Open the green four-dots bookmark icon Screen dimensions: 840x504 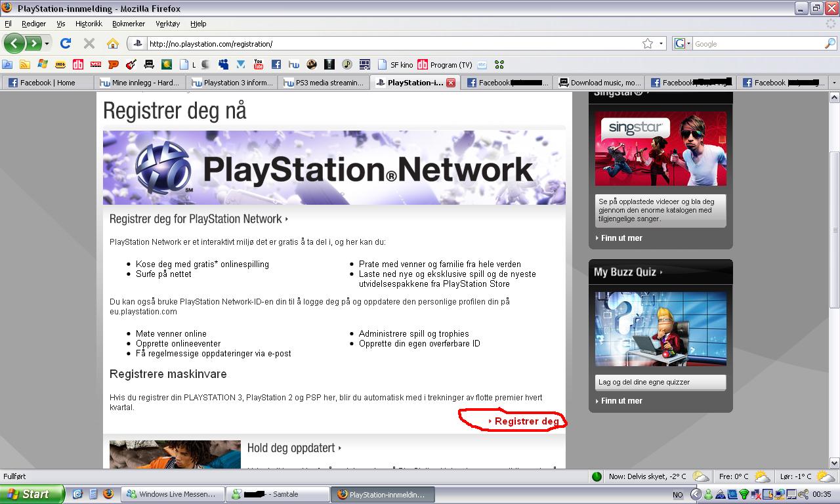[499, 64]
